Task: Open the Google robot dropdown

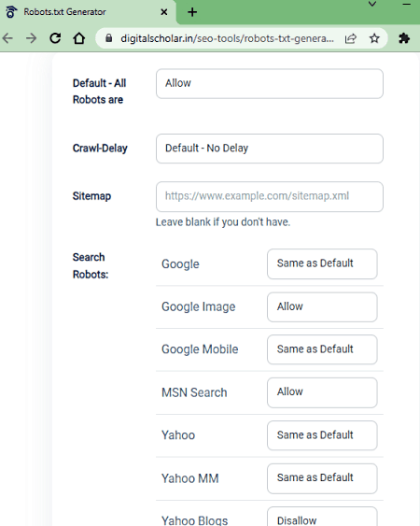Action: [x=322, y=263]
